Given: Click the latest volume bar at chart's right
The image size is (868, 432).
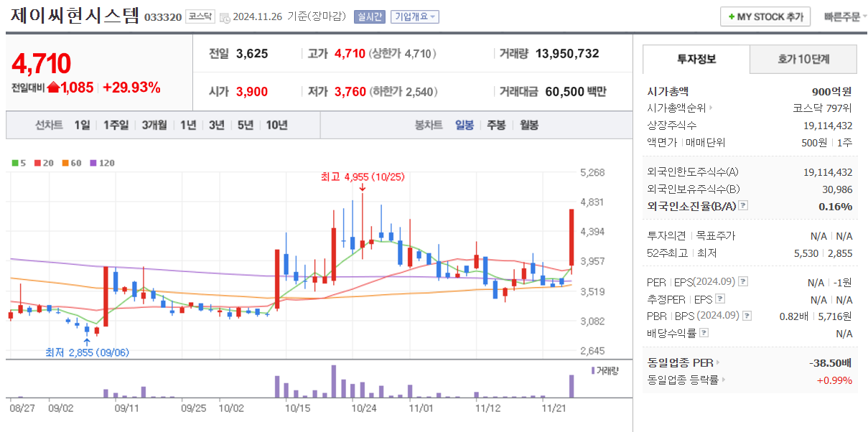Looking at the screenshot, I should point(571,386).
